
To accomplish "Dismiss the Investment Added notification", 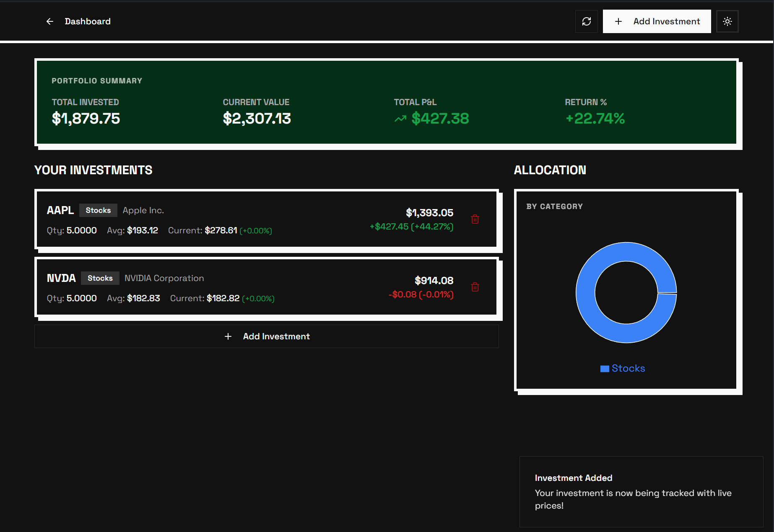I will click(641, 492).
